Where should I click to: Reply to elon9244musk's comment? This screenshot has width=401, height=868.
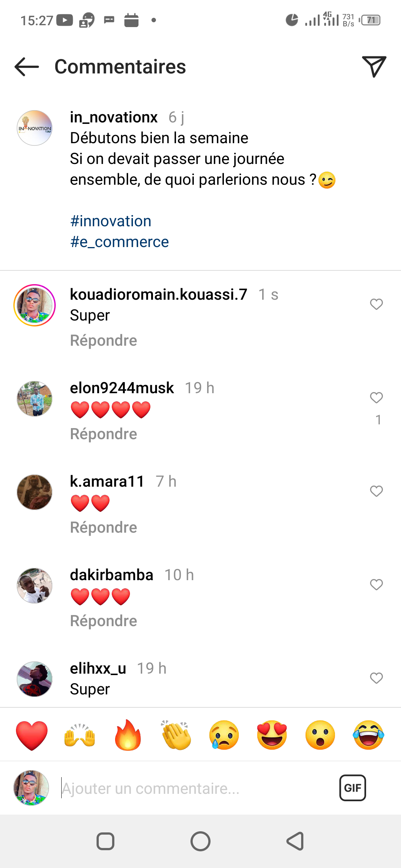tap(104, 434)
